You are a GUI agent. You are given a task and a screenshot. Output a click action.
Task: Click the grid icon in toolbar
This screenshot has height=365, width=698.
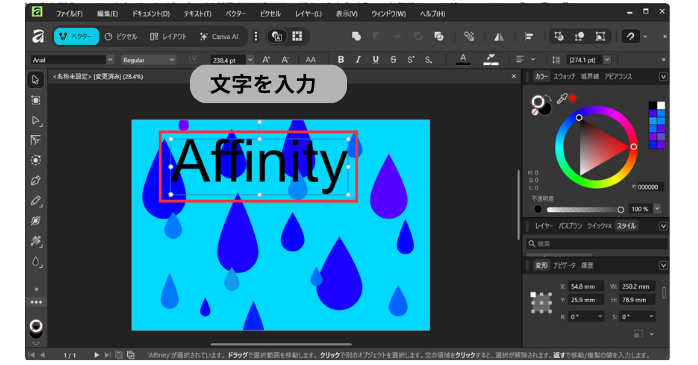click(297, 36)
